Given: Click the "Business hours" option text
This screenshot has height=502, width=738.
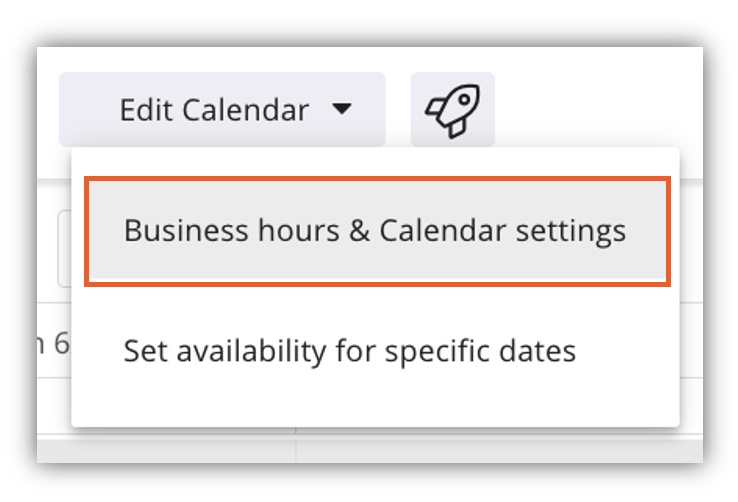Looking at the screenshot, I should click(x=232, y=231).
